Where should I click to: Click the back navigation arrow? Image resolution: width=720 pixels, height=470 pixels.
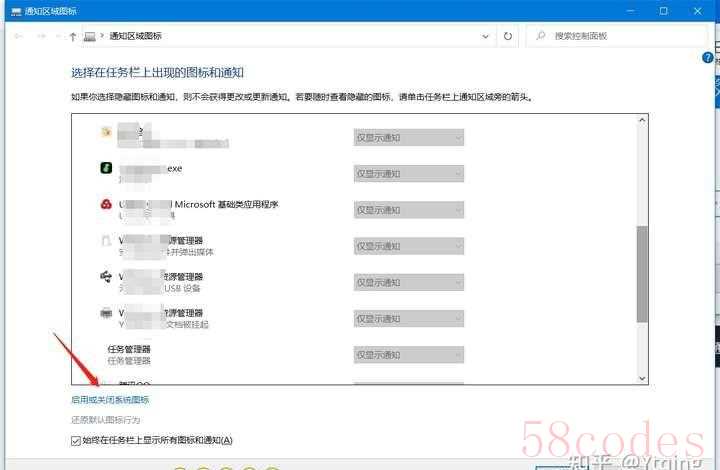(19, 36)
